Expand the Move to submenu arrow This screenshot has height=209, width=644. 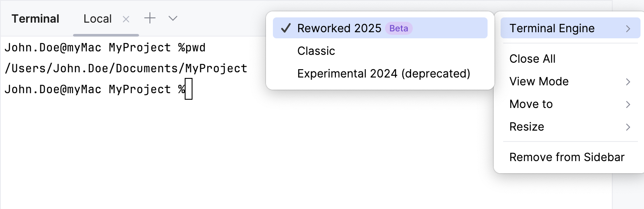point(628,104)
